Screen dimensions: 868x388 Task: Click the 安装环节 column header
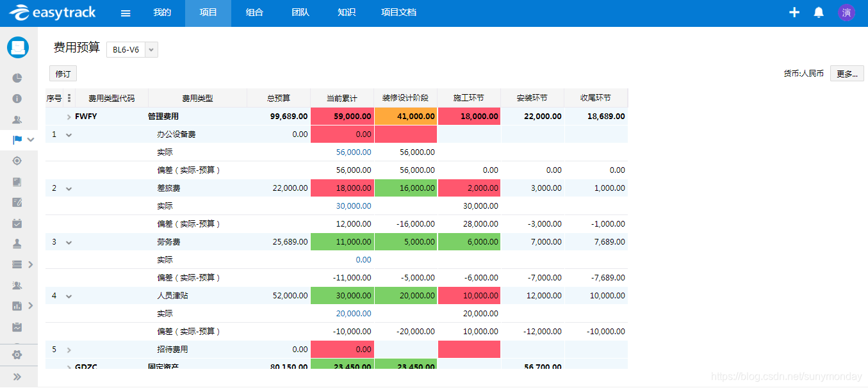click(x=532, y=98)
